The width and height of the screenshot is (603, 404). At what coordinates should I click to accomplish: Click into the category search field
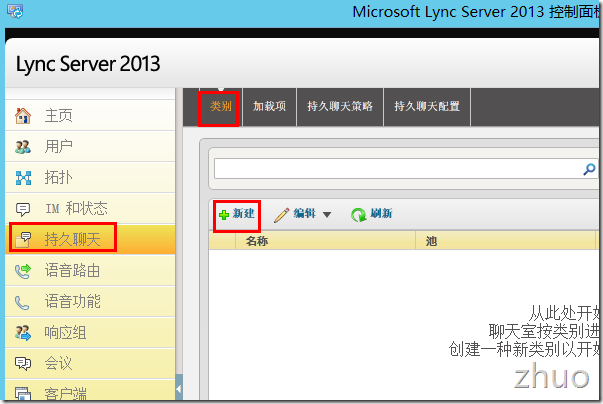[398, 169]
